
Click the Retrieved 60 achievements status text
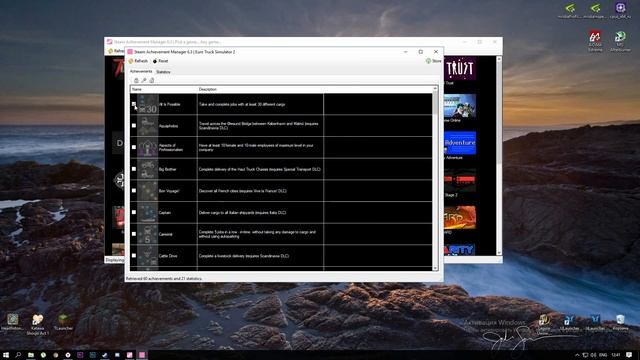[x=164, y=278]
